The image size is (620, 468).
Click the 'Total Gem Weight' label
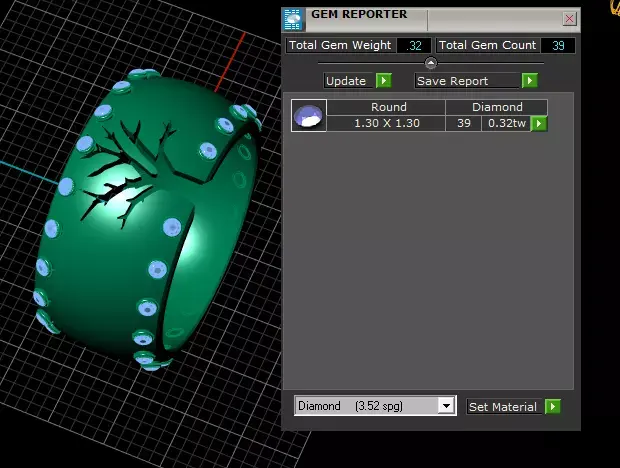[x=340, y=45]
